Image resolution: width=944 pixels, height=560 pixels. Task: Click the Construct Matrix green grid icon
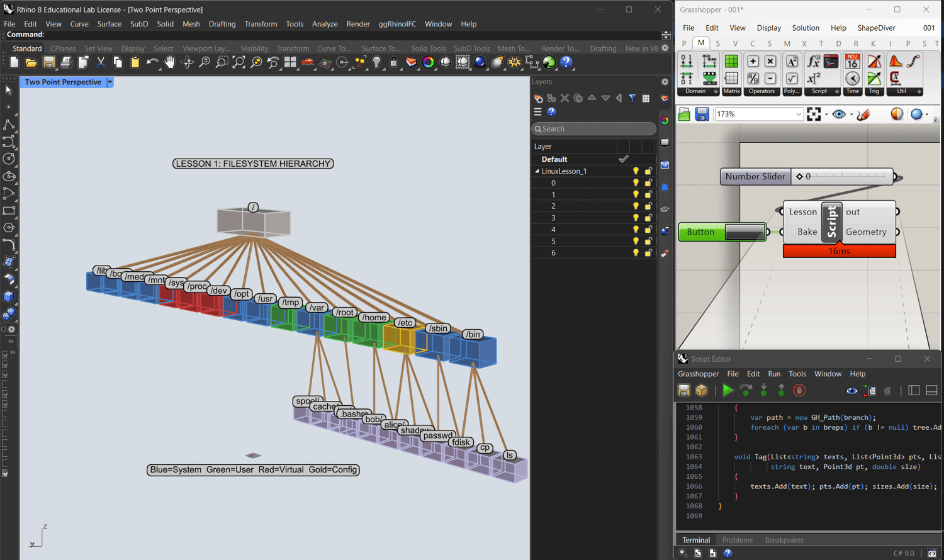tap(731, 61)
